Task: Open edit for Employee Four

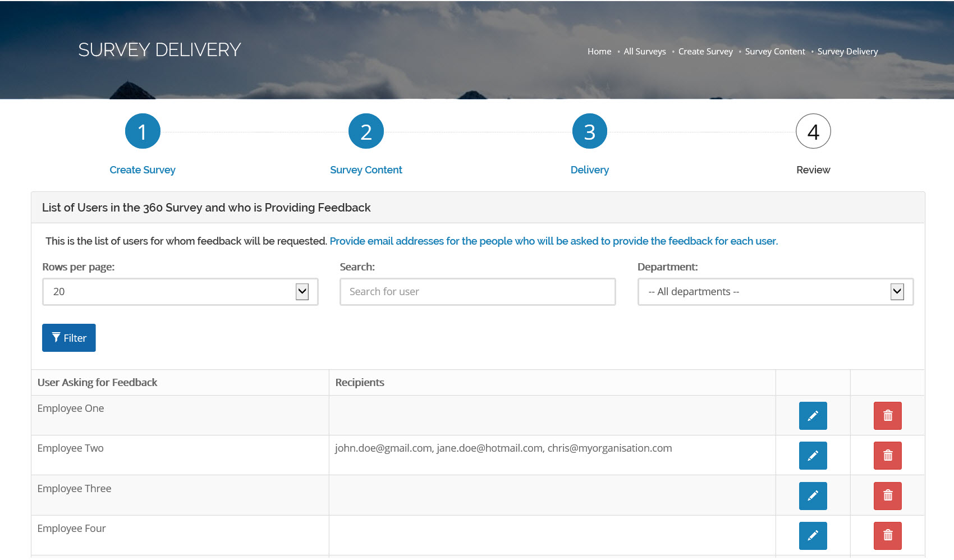Action: 813,536
